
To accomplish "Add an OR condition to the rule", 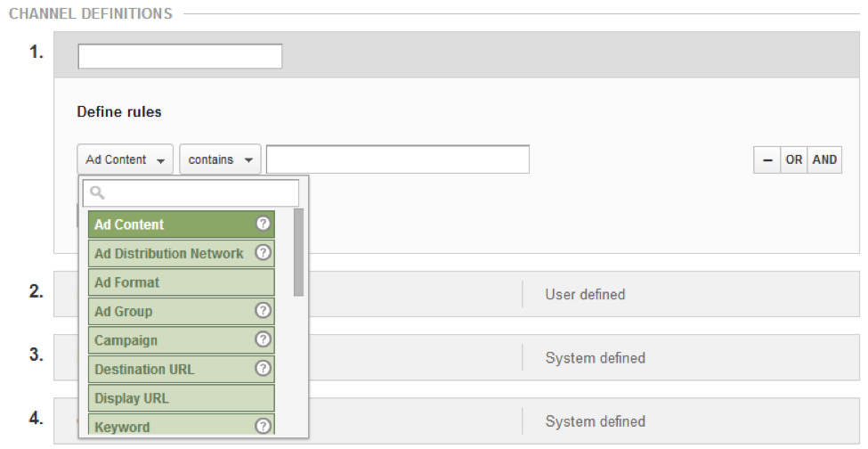I will point(794,160).
